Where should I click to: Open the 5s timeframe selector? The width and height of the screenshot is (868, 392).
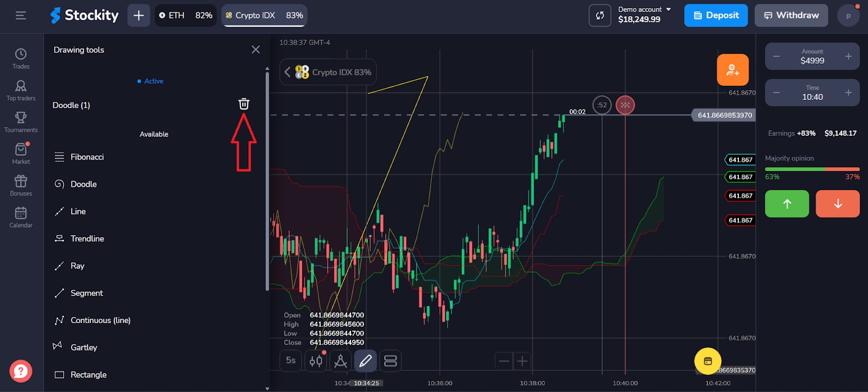tap(291, 361)
